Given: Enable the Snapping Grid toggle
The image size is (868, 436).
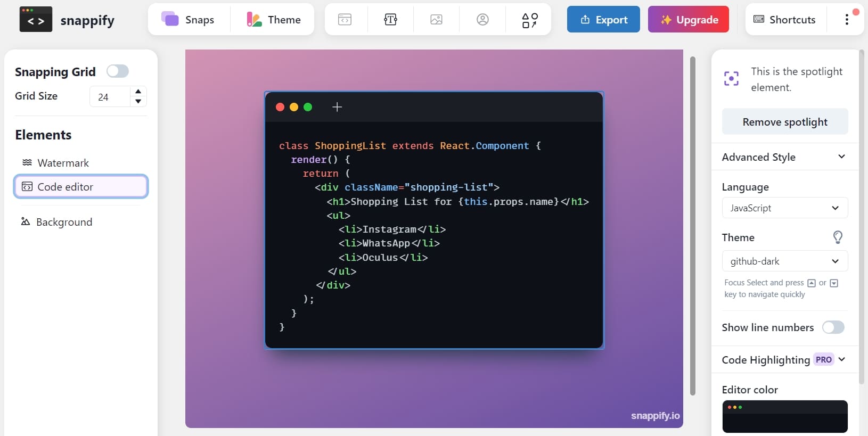Looking at the screenshot, I should (118, 71).
